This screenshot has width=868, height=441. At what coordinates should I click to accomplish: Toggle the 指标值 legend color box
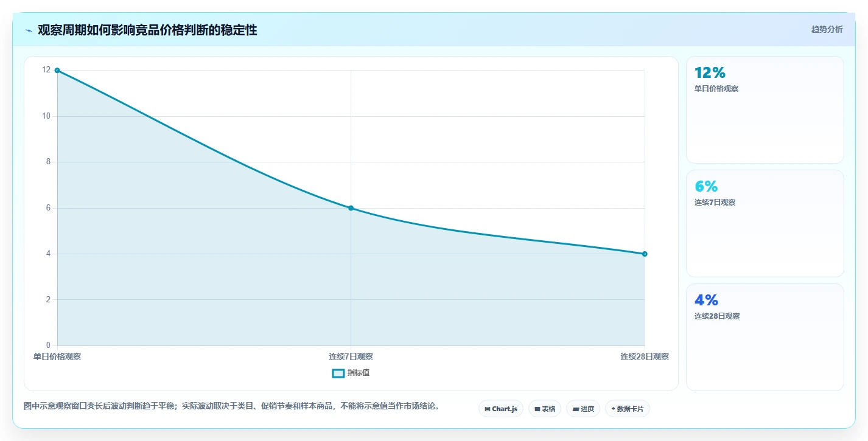click(x=338, y=373)
